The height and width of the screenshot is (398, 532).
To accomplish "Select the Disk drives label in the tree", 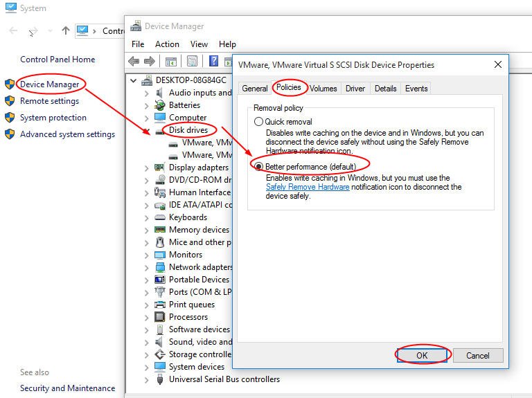I will (188, 130).
